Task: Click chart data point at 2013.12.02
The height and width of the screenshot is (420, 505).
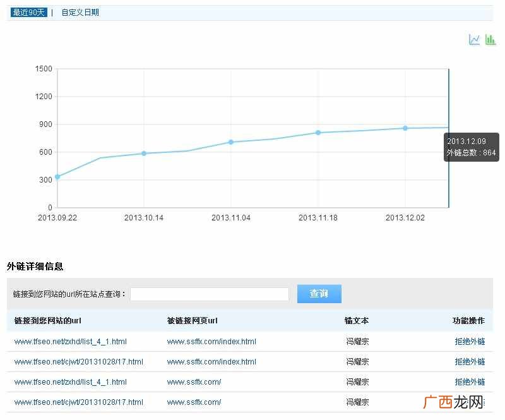Action: tap(405, 128)
